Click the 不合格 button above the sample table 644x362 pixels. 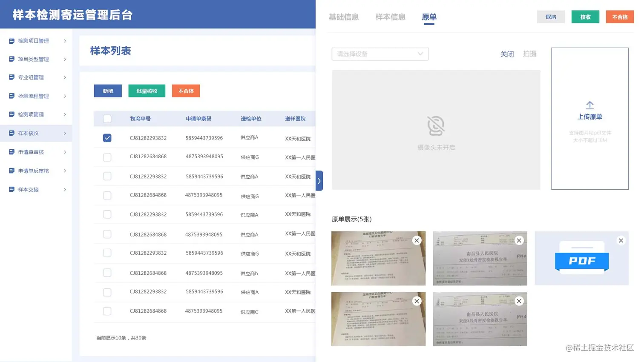pos(186,91)
